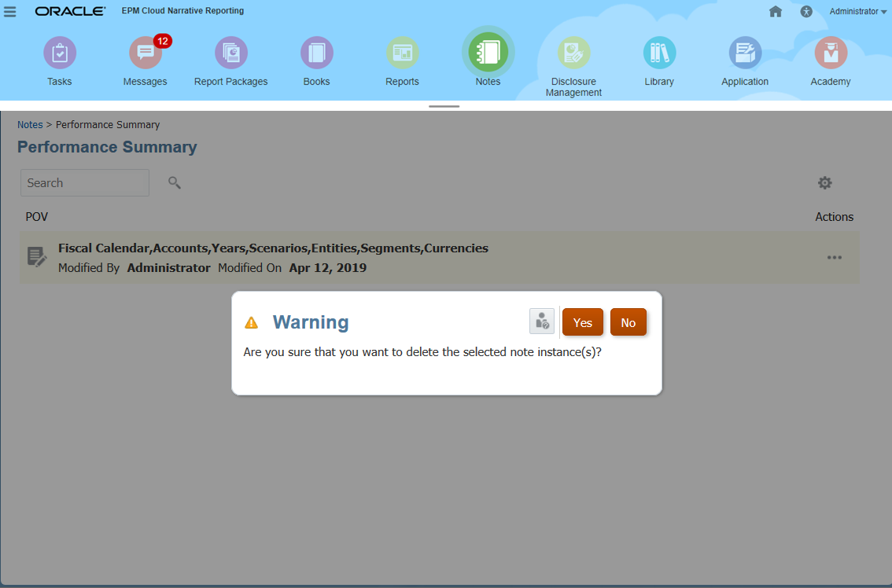892x588 pixels.
Task: Open Messages with 12 unread
Action: coord(146,53)
